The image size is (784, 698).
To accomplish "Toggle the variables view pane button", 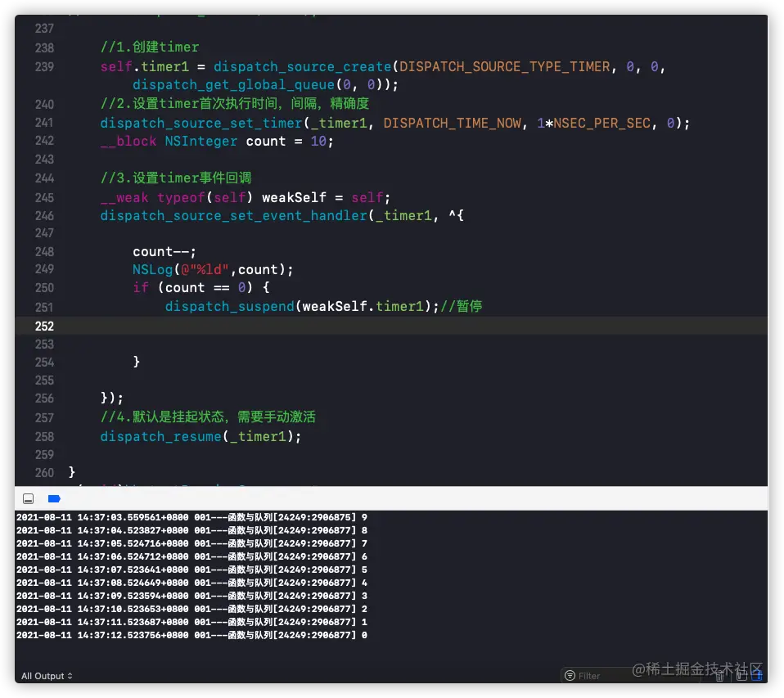I will [x=741, y=676].
